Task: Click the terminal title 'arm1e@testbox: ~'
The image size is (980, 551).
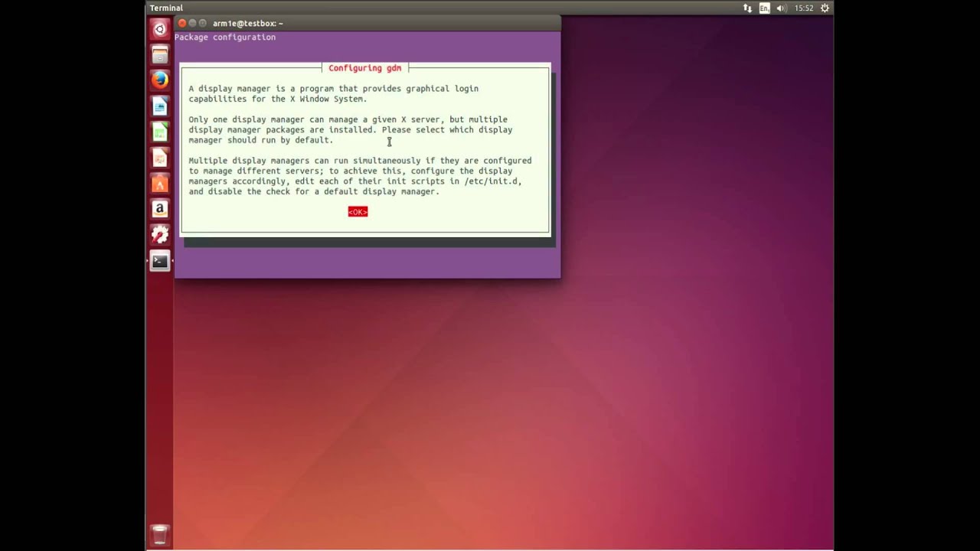Action: coord(248,23)
